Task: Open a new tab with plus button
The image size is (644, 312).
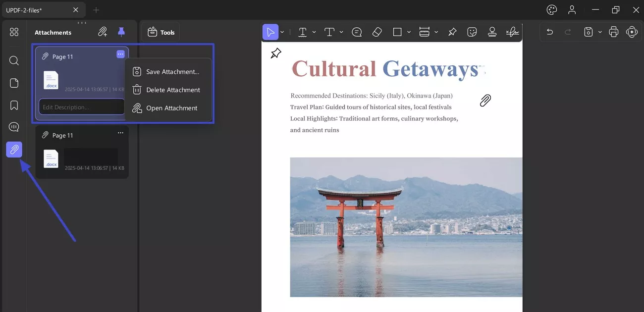Action: [97, 10]
